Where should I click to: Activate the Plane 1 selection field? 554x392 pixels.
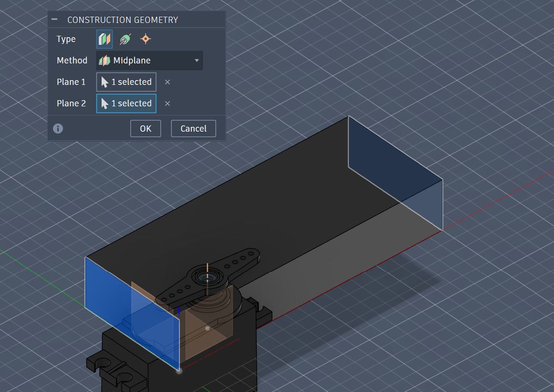point(126,82)
